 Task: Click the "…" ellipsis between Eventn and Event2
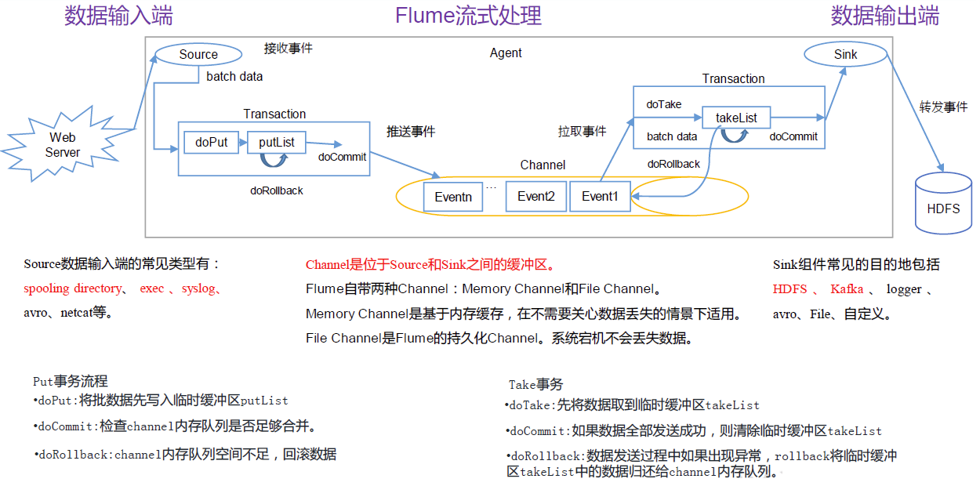click(x=492, y=187)
